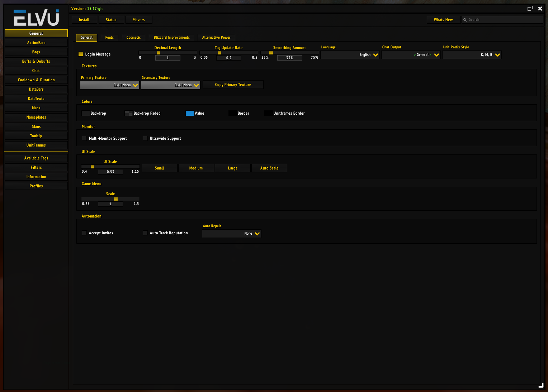Open Whats New
Image resolution: width=548 pixels, height=392 pixels.
[443, 20]
